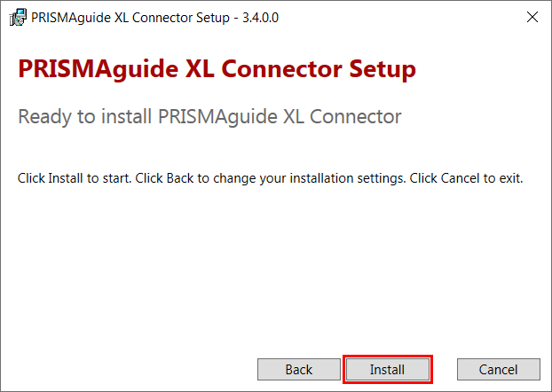Viewport: 552px width, 392px height.
Task: Click 'Ready' at the start of the subtitle
Action: [44, 118]
